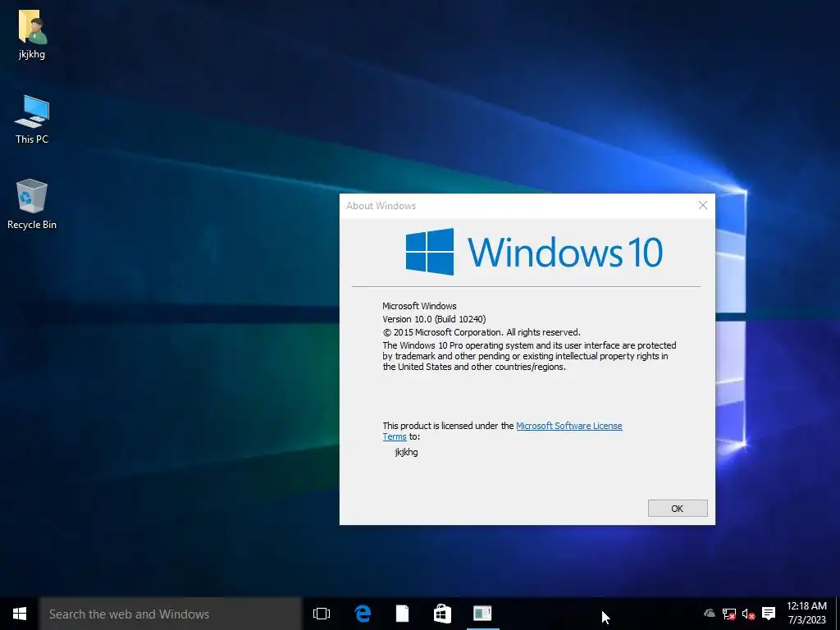Open the blank document taskbar icon

402,614
